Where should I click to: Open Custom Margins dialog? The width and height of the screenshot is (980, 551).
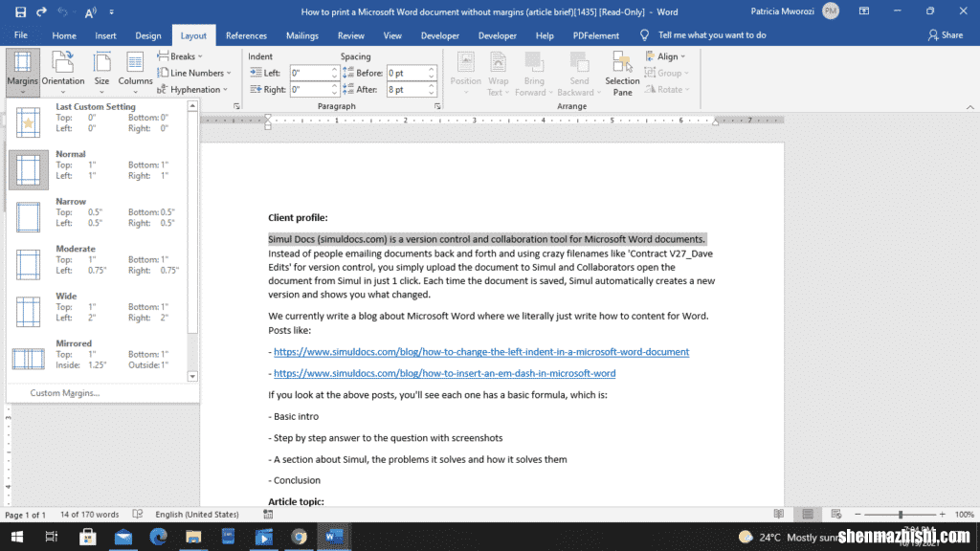65,393
